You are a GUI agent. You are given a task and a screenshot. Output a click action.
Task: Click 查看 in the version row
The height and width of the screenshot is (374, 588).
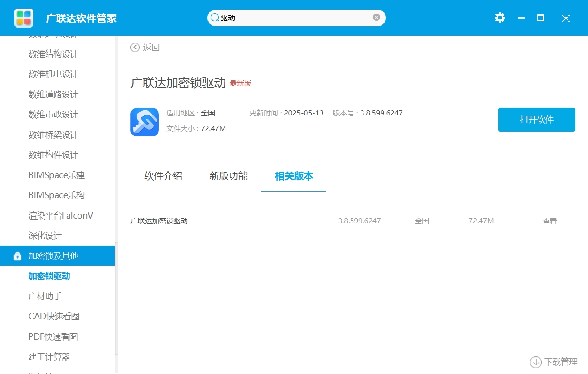coord(549,221)
